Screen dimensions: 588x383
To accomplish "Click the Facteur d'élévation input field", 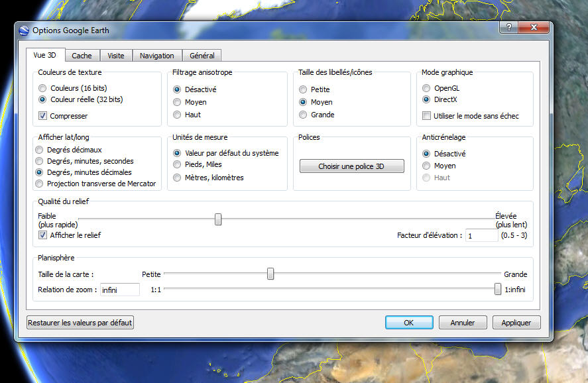I will pyautogui.click(x=481, y=235).
